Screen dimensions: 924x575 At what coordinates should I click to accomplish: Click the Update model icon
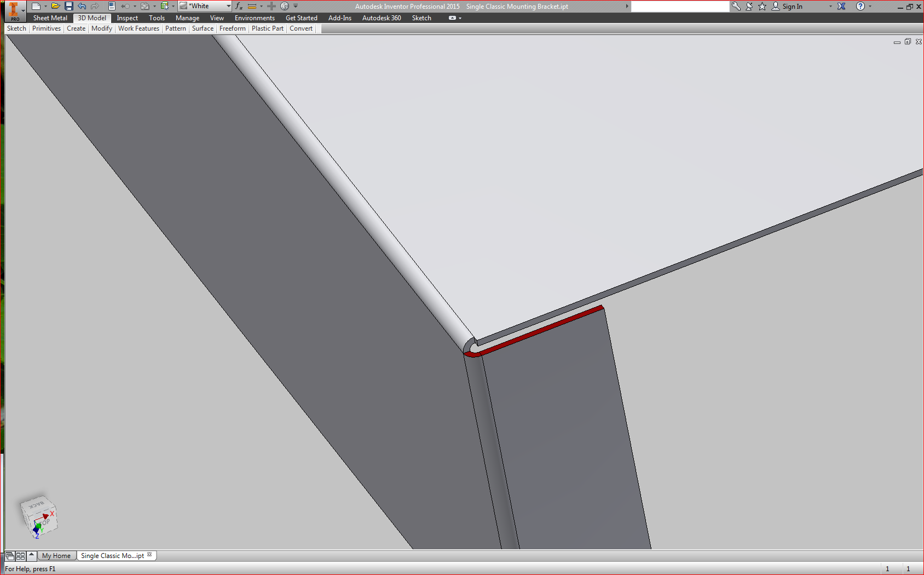tap(145, 6)
